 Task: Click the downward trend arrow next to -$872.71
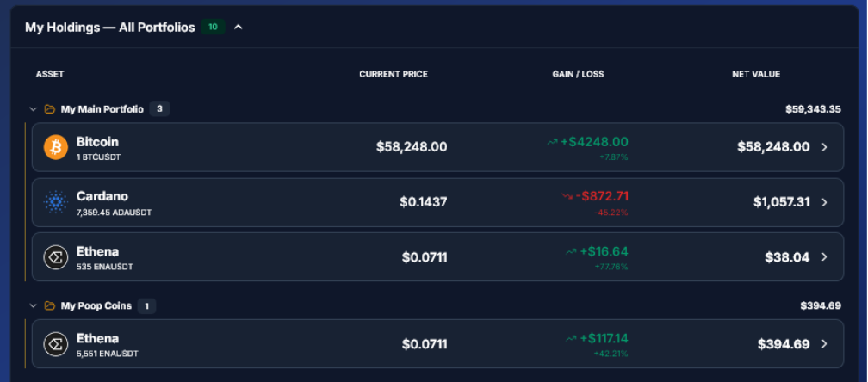pyautogui.click(x=567, y=196)
